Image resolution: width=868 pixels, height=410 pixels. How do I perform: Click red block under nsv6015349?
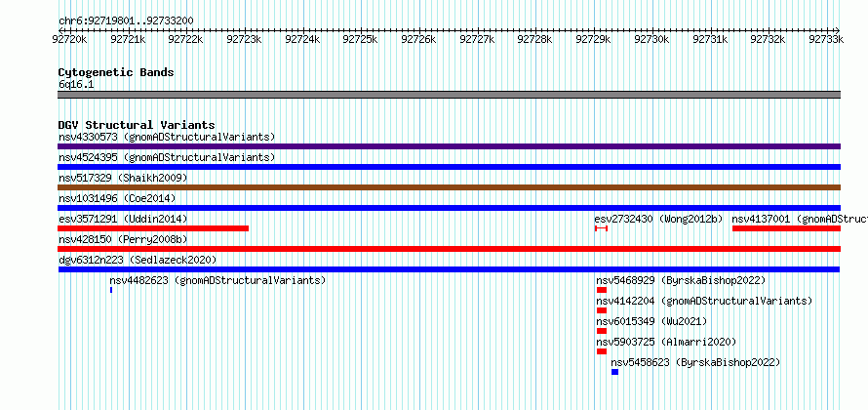point(602,331)
